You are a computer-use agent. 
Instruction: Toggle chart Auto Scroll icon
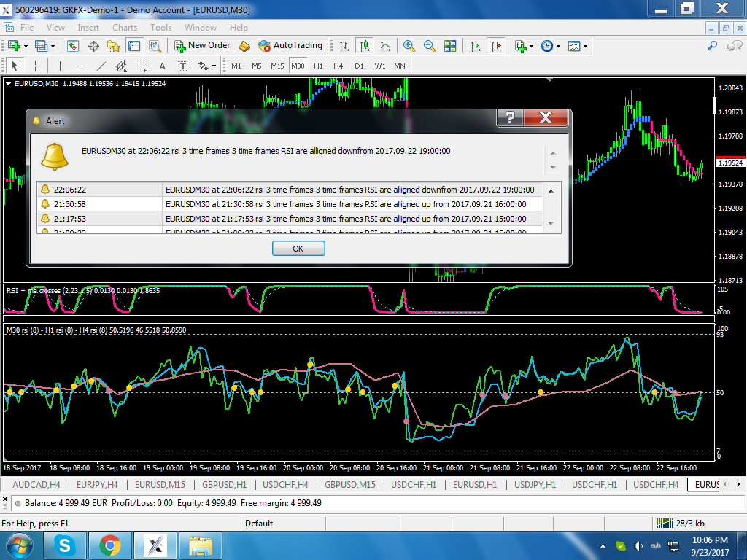click(476, 46)
